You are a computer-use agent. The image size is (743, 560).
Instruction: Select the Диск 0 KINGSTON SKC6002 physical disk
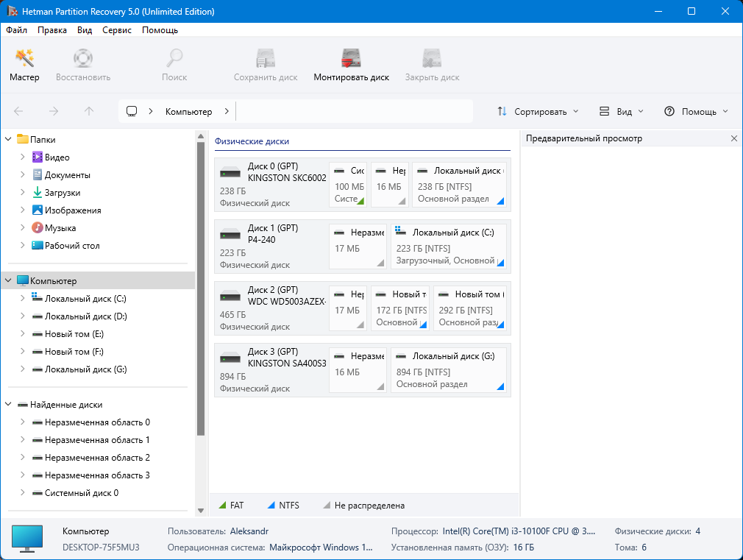point(271,182)
